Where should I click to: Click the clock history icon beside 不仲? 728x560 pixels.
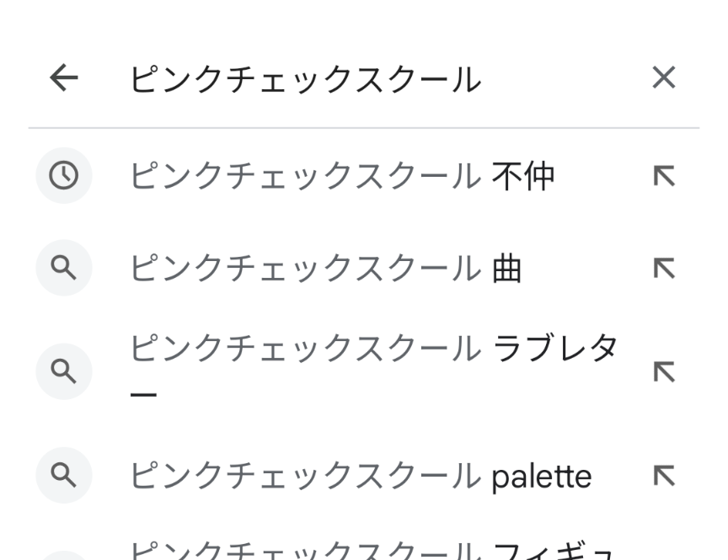tap(64, 175)
